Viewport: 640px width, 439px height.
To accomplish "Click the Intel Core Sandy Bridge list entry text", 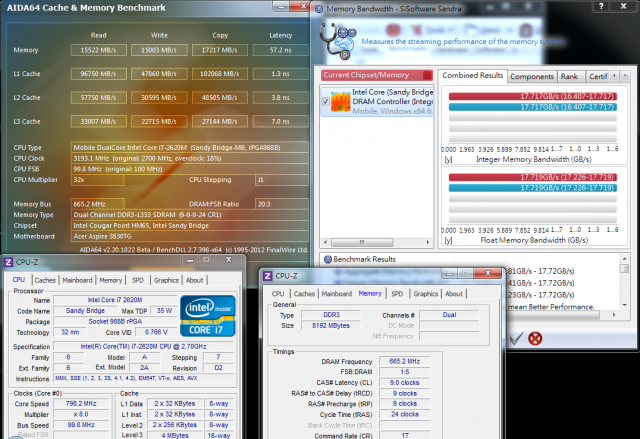I will pos(392,102).
